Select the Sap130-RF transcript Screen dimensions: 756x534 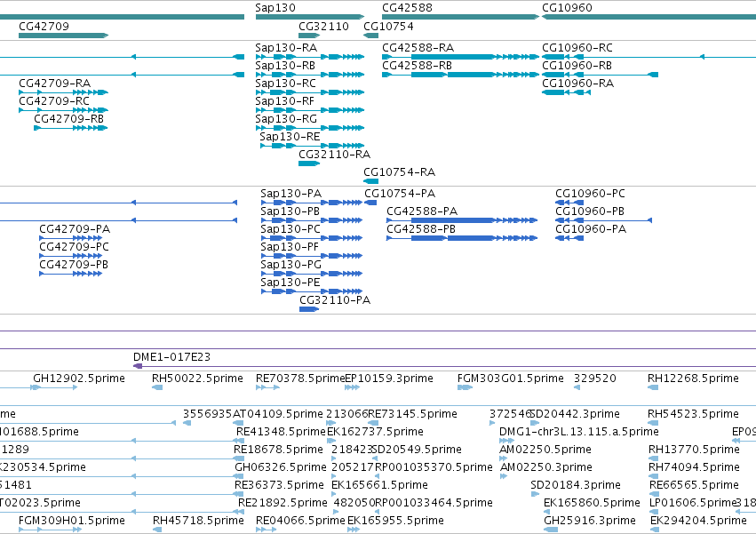coord(309,110)
